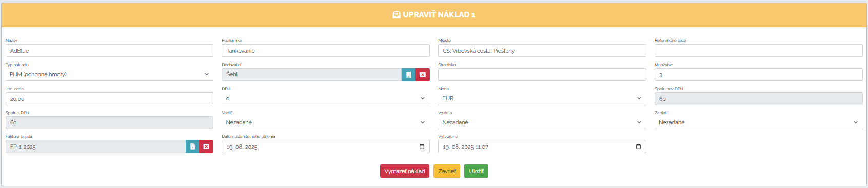Viewport: 868px width, 188px height.
Task: Open invoice document icon next to FP-1-2025
Action: click(x=192, y=147)
